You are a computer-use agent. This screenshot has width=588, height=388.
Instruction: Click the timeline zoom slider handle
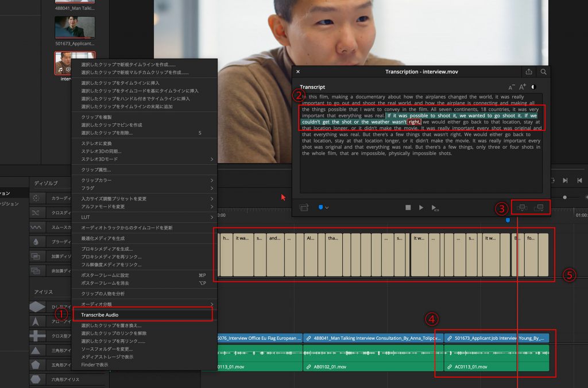click(565, 197)
